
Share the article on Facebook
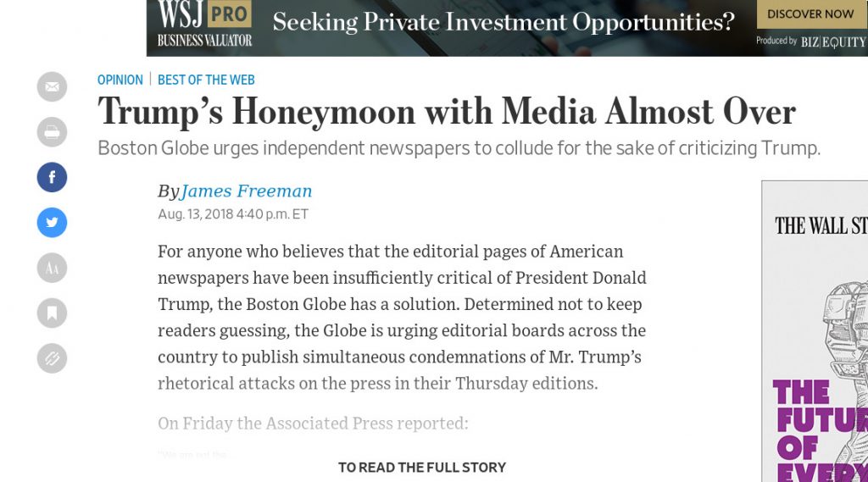(x=52, y=177)
